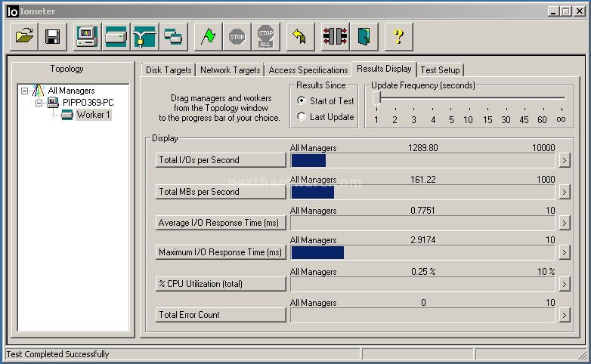The height and width of the screenshot is (364, 591).
Task: Click the Stop All tests icon
Action: 266,36
